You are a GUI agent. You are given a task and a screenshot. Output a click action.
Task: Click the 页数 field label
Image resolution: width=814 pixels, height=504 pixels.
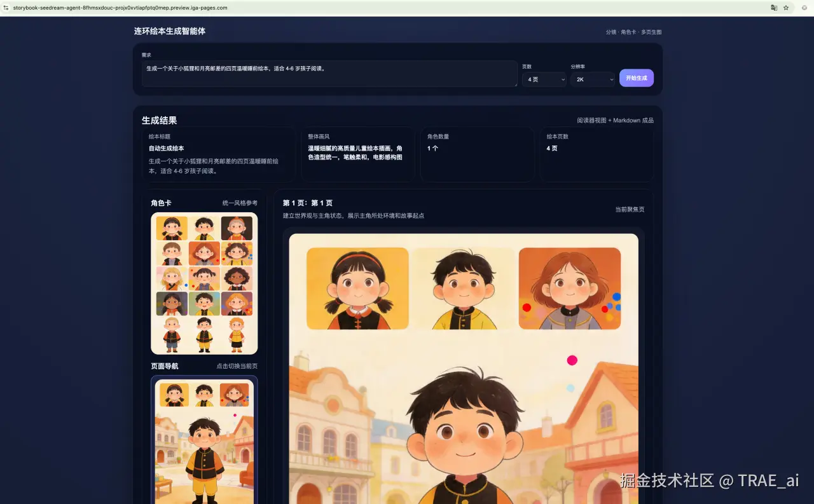pos(527,66)
